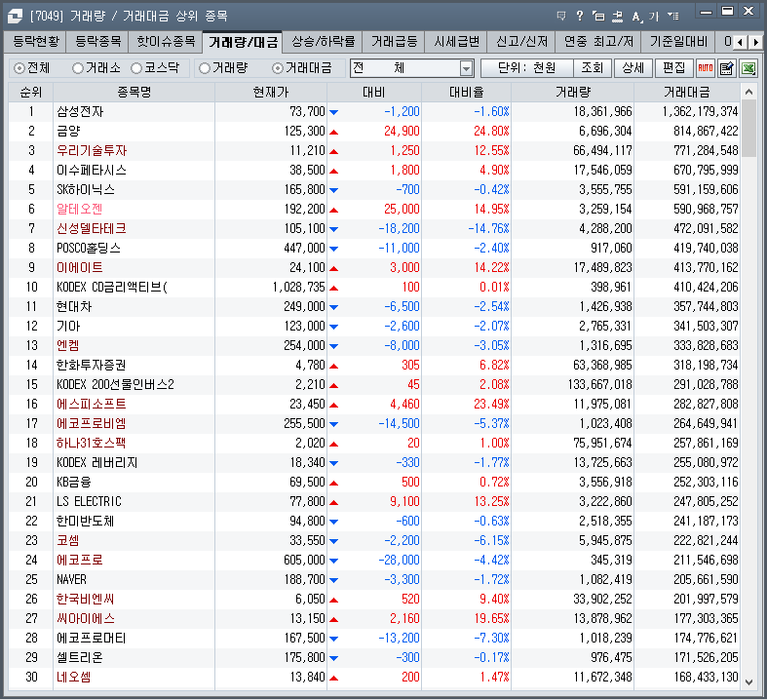The image size is (767, 700).
Task: Click tab scroll left arrow
Action: tap(740, 42)
